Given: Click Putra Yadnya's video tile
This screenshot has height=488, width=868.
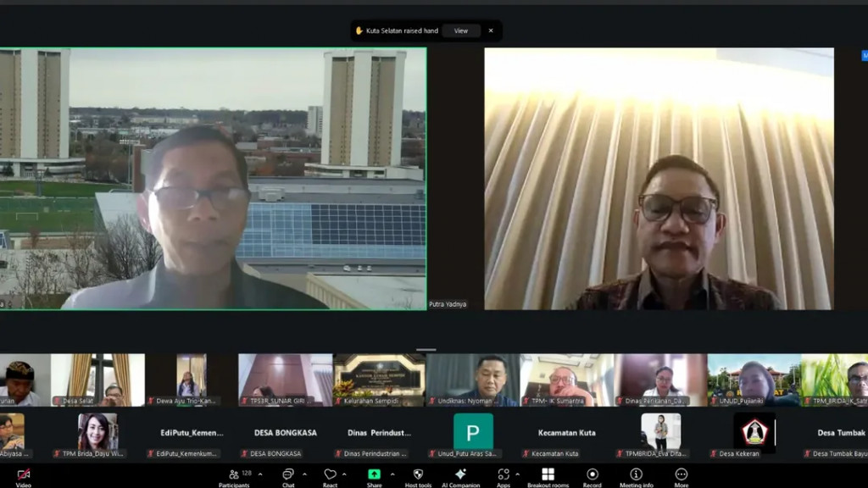Looking at the screenshot, I should tap(659, 179).
